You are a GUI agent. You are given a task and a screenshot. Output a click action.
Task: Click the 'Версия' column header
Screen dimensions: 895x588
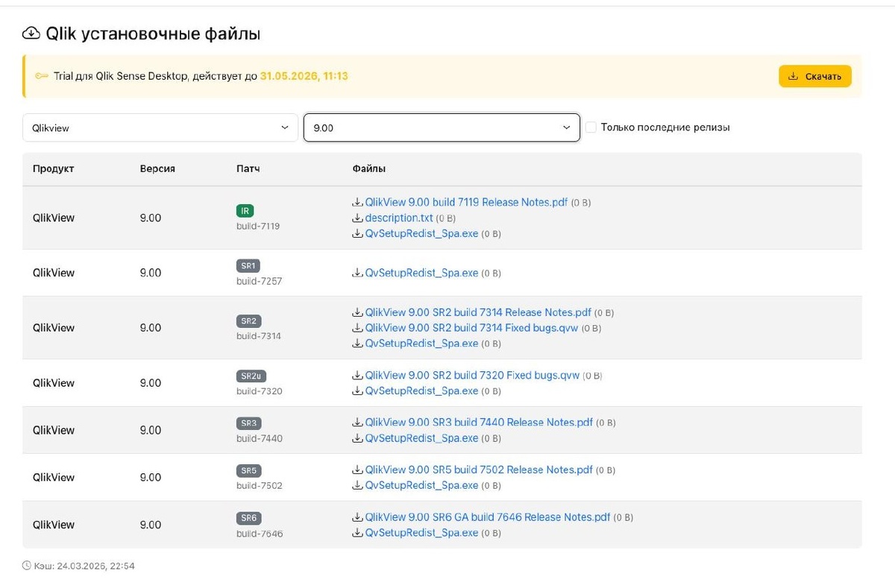[x=157, y=169]
